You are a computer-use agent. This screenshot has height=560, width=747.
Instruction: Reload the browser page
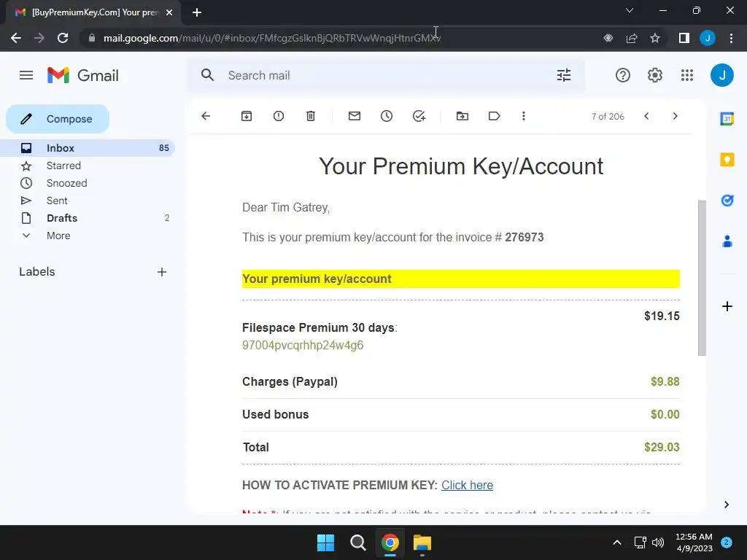[x=63, y=38]
